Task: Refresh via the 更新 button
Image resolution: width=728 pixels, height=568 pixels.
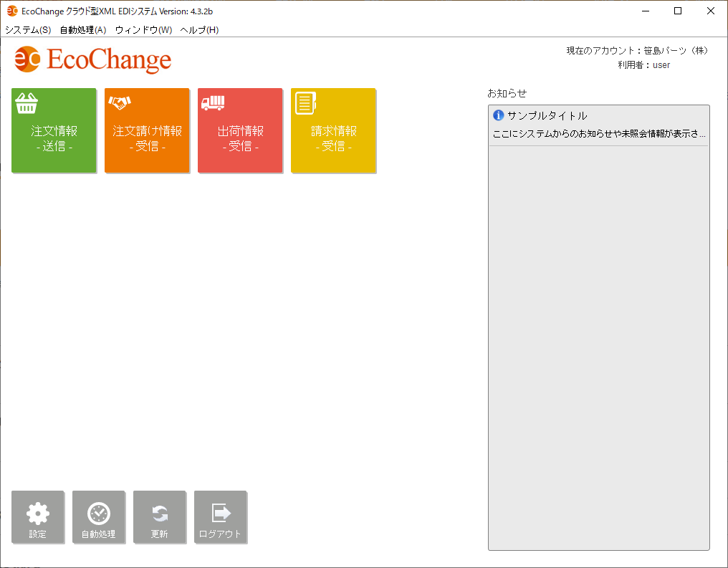Action: point(159,516)
